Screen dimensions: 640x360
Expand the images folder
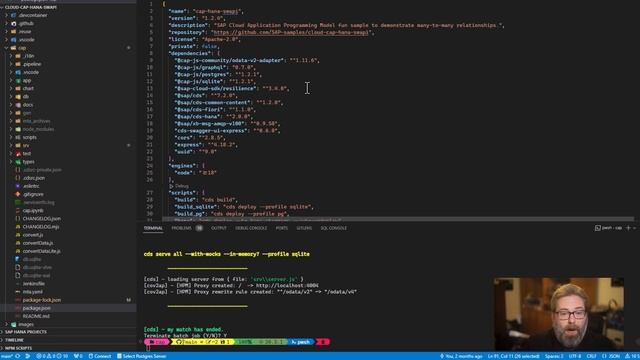click(7, 324)
